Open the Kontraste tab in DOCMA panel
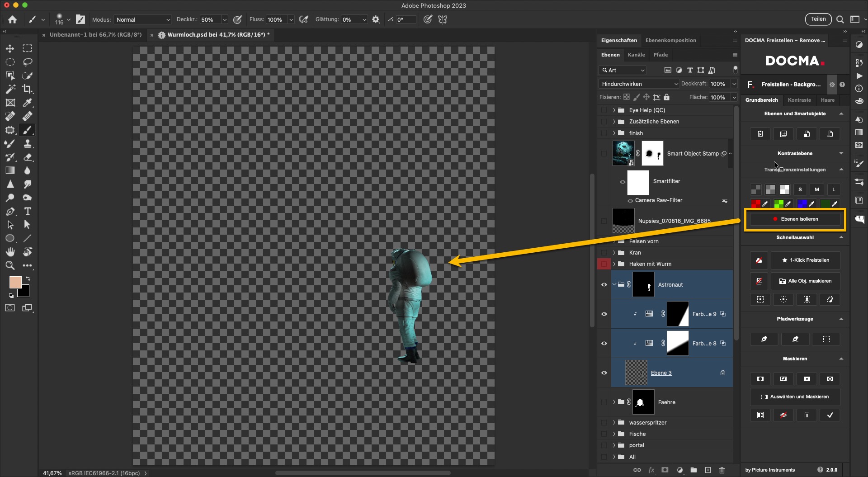The image size is (868, 477). click(x=799, y=100)
